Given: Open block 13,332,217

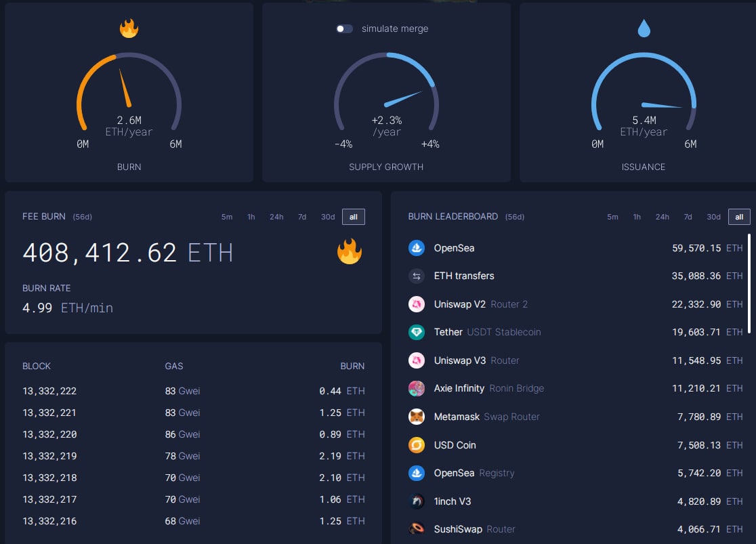Looking at the screenshot, I should tap(49, 500).
